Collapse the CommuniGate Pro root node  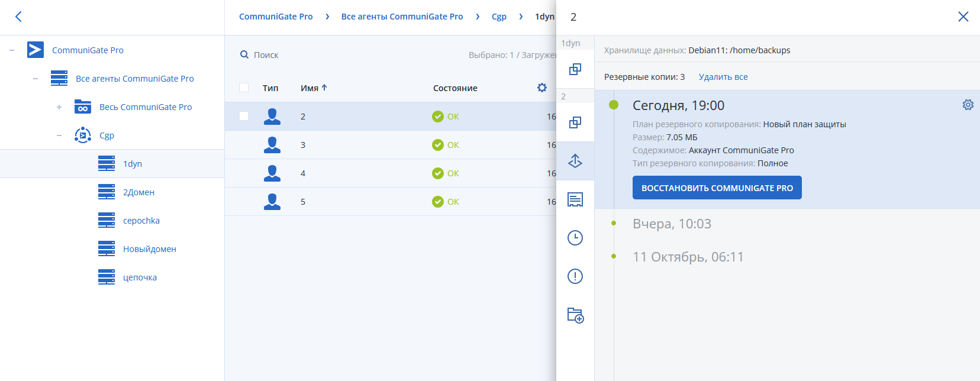tap(12, 50)
